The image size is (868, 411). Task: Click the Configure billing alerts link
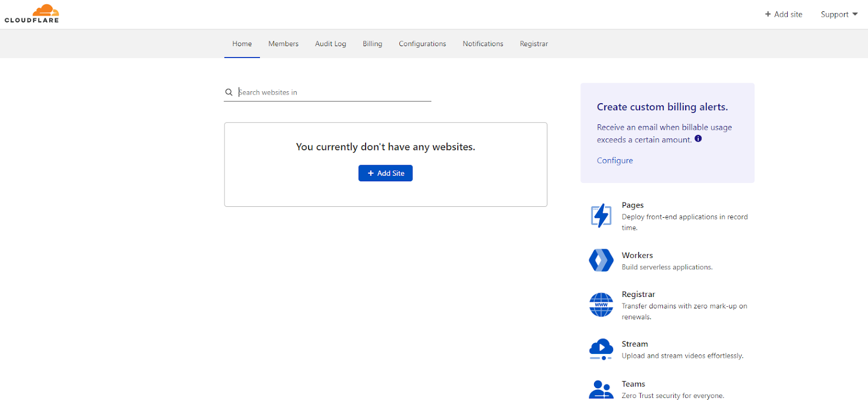click(x=615, y=160)
